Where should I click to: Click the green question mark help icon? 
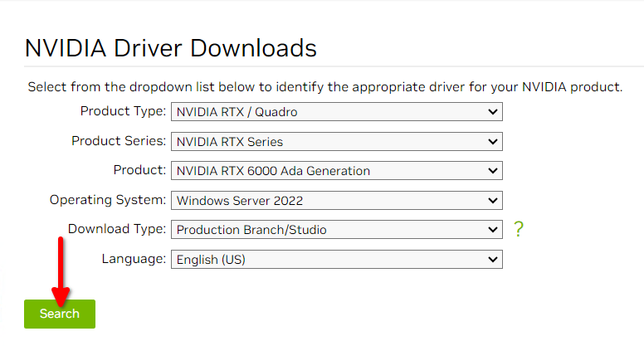[x=519, y=229]
